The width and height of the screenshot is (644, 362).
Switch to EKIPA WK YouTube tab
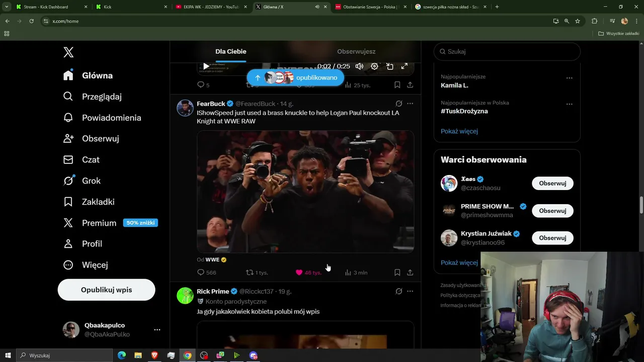pyautogui.click(x=211, y=7)
